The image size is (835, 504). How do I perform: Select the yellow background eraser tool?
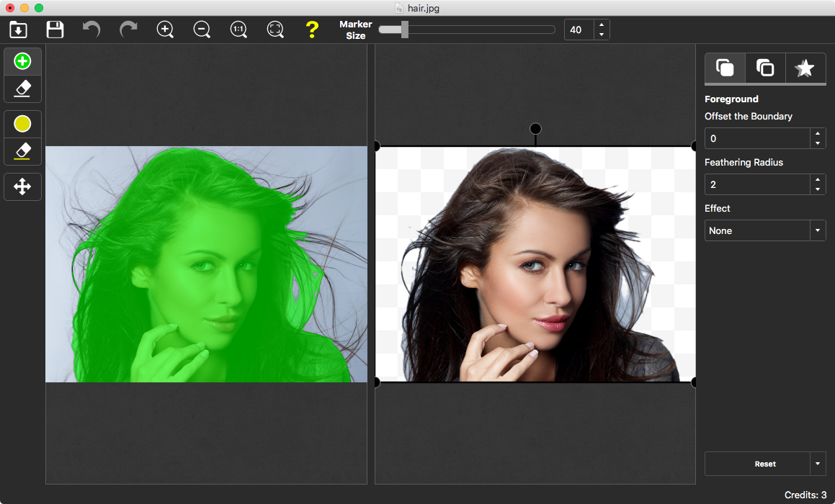click(22, 151)
